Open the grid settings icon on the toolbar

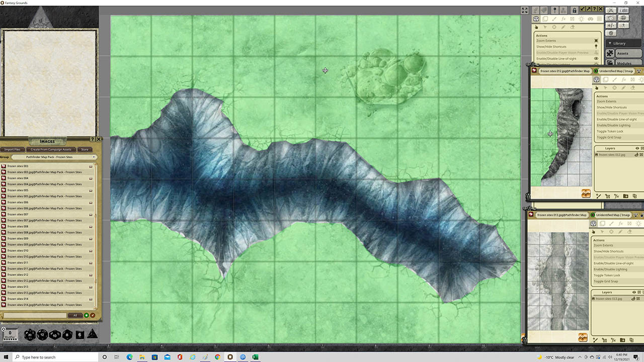[x=599, y=19]
